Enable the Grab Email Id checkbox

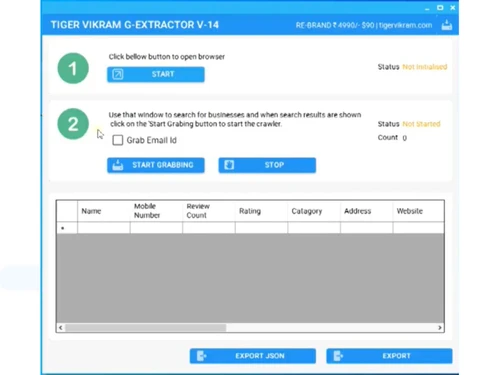(118, 140)
